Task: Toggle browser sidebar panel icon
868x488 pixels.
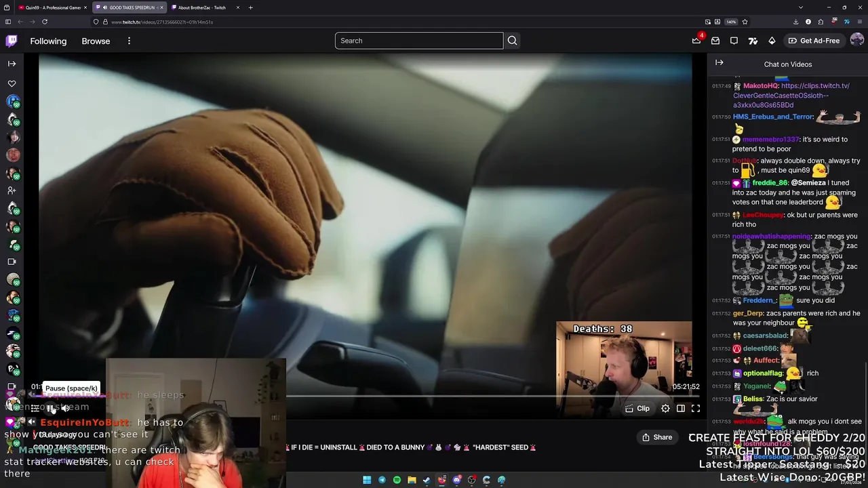Action: [7, 22]
